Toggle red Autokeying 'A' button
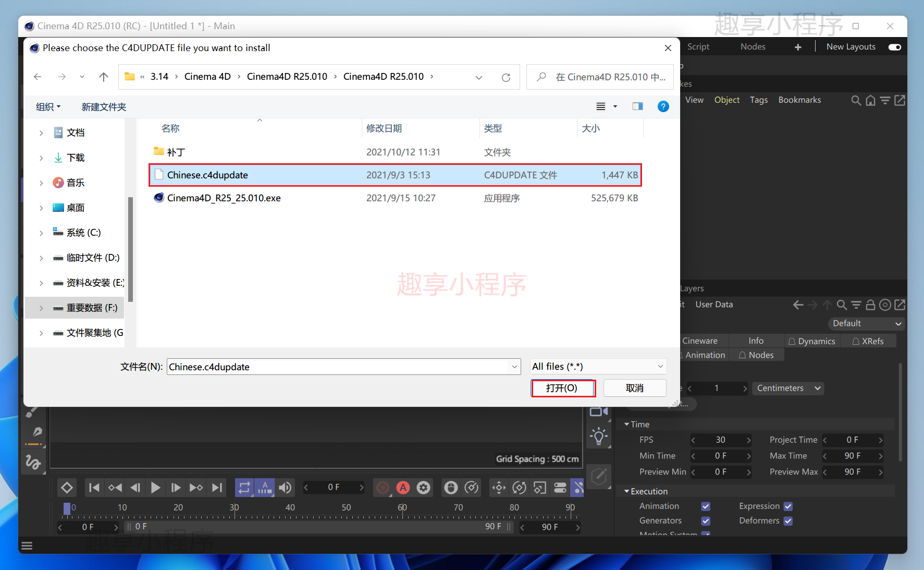This screenshot has width=924, height=570. (403, 488)
